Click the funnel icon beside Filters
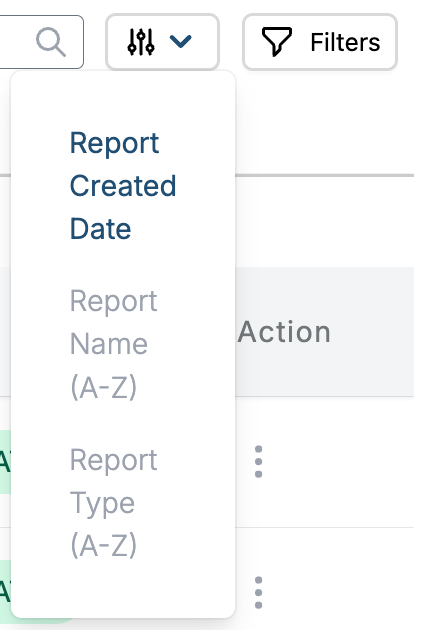Image resolution: width=446 pixels, height=630 pixels. [x=276, y=41]
